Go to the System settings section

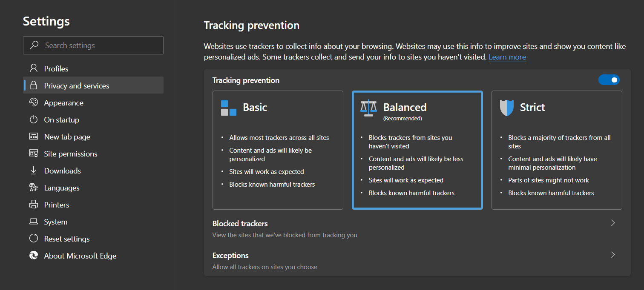pos(55,222)
